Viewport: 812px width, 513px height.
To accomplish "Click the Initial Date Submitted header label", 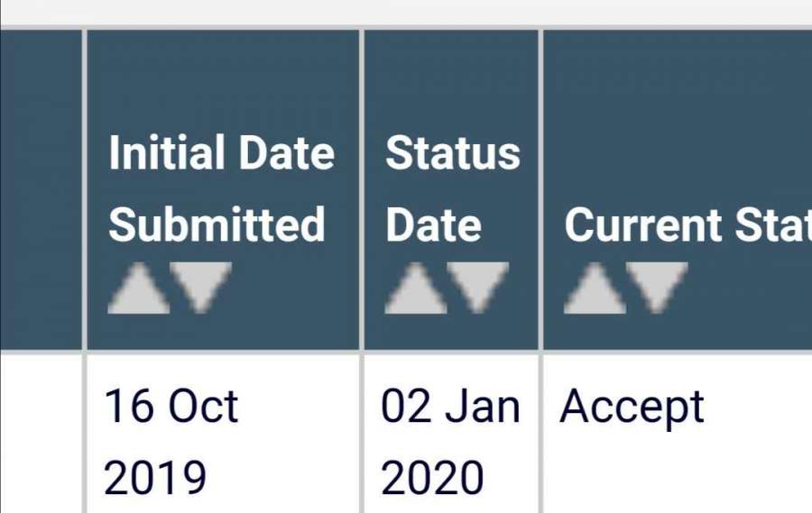I will click(x=221, y=188).
